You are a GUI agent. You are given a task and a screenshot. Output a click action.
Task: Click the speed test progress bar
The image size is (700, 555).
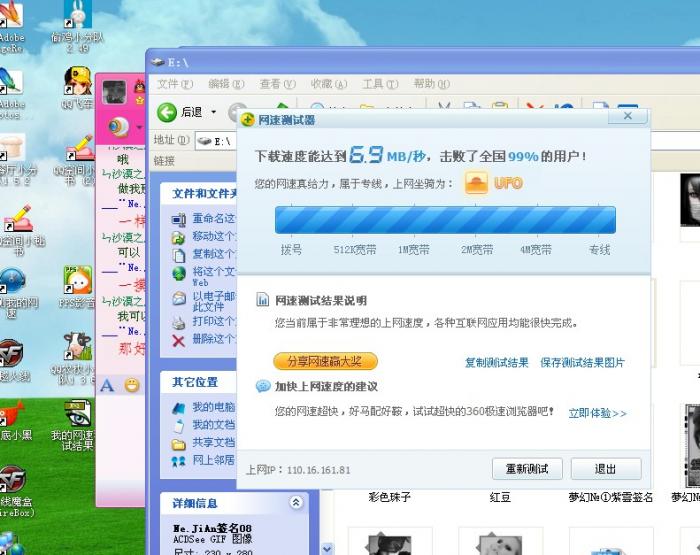tap(445, 220)
